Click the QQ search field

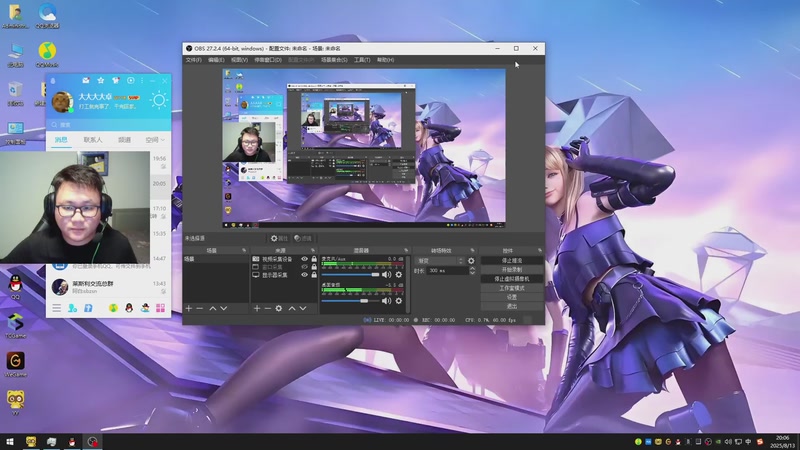(x=108, y=124)
